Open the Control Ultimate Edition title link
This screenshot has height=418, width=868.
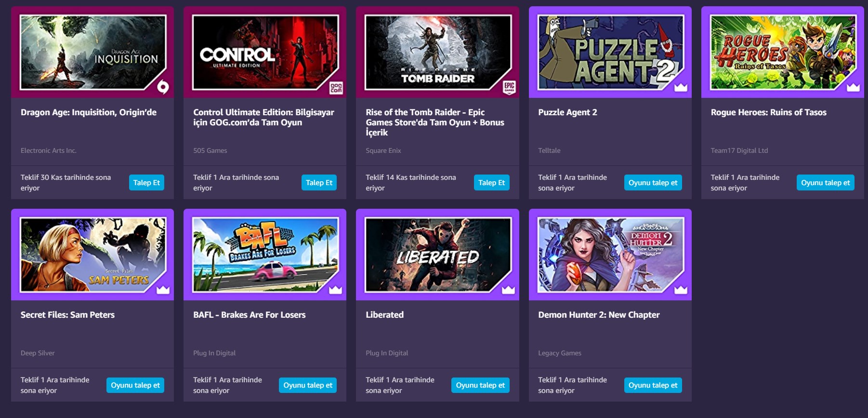tap(263, 117)
